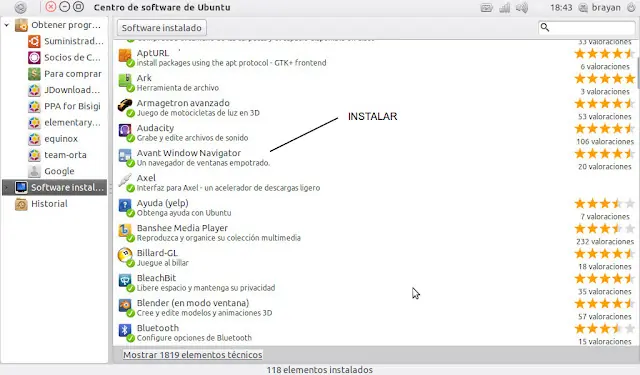Click the Ark archive tool icon
This screenshot has height=375, width=640.
[x=125, y=81]
